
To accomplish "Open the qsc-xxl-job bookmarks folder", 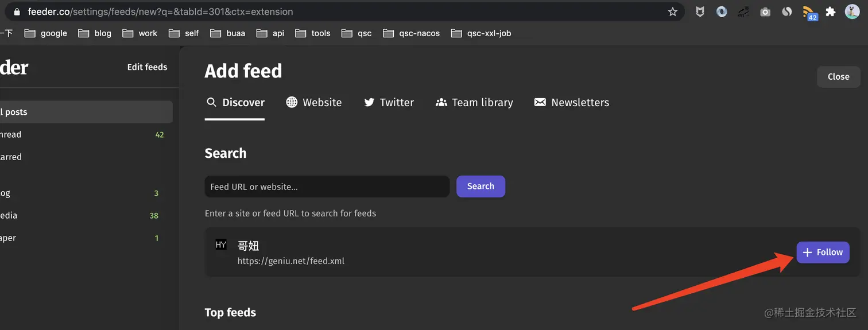I will click(x=481, y=33).
